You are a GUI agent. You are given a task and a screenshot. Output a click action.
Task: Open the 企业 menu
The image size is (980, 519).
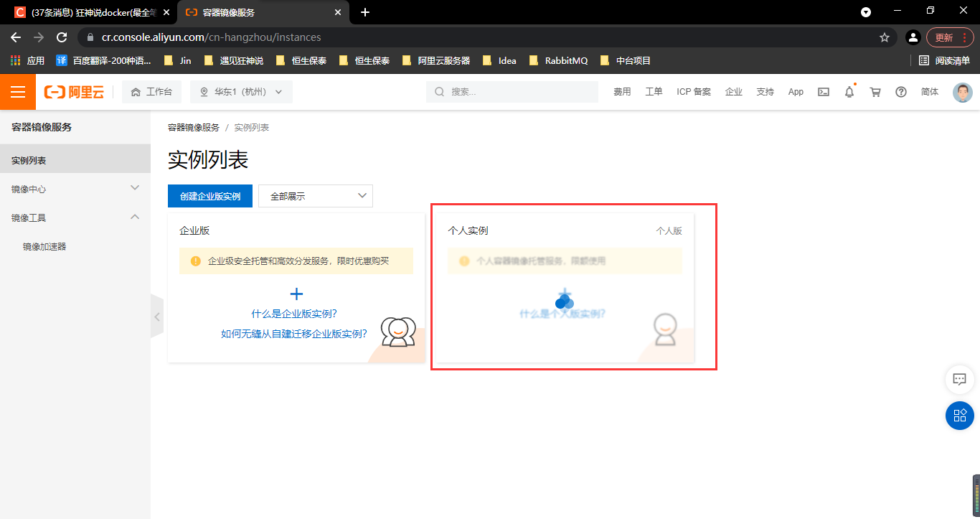pyautogui.click(x=734, y=92)
